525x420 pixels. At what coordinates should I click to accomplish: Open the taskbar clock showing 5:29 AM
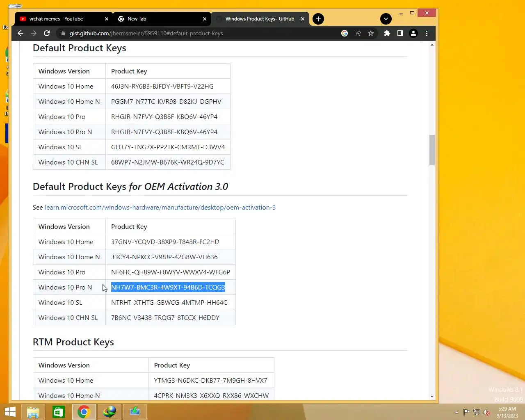507,412
